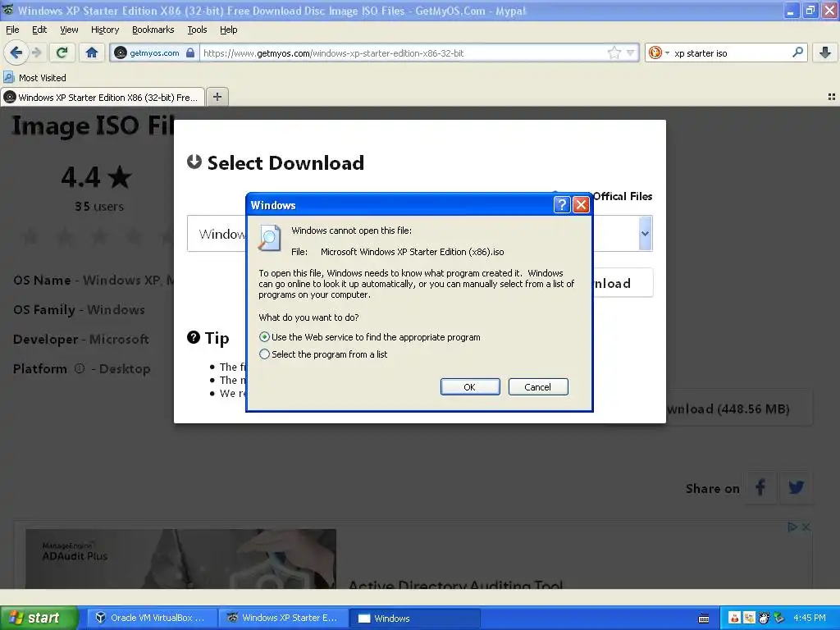Image resolution: width=840 pixels, height=630 pixels.
Task: Open the Edit menu
Action: (39, 30)
